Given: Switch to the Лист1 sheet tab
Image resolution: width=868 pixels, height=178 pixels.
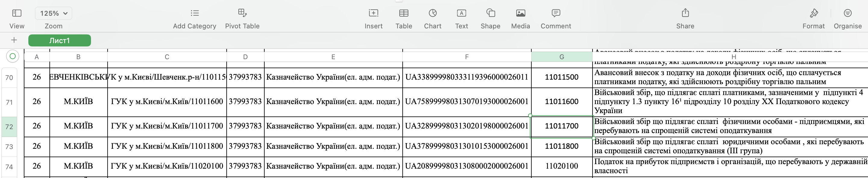Looking at the screenshot, I should point(60,40).
